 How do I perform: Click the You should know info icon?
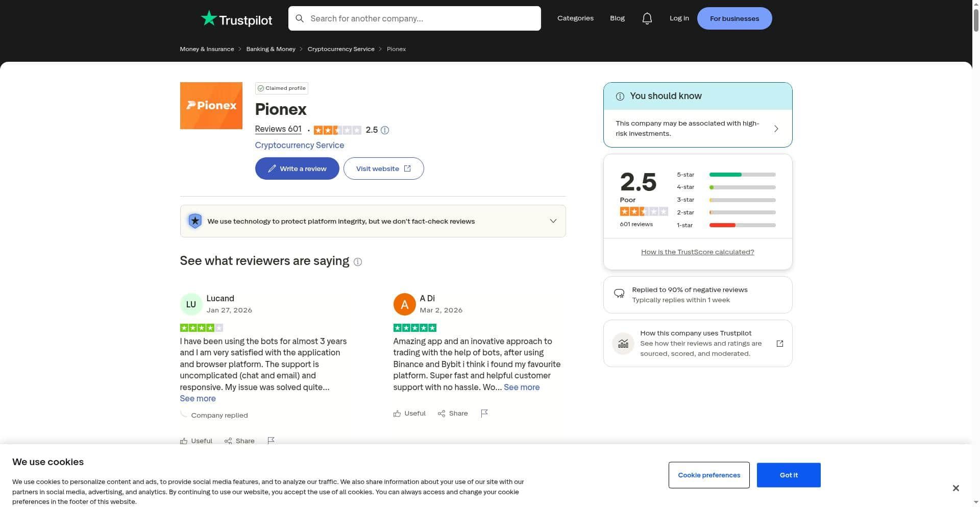click(x=620, y=96)
